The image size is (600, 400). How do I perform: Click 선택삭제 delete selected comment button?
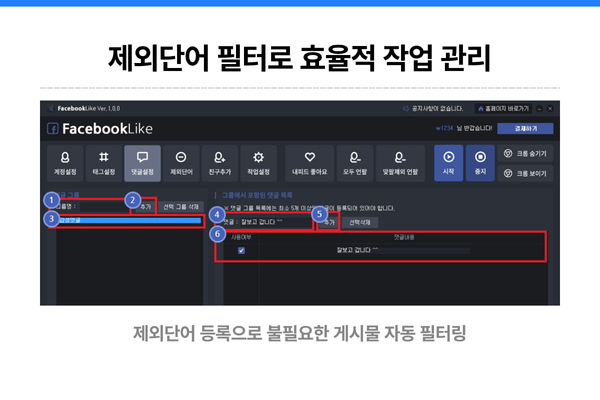coord(360,222)
